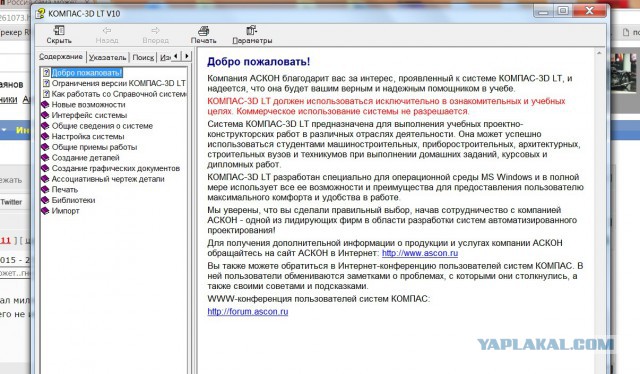This screenshot has height=374, width=640.
Task: Click book icon beside Общие приемы работы
Action: click(45, 147)
